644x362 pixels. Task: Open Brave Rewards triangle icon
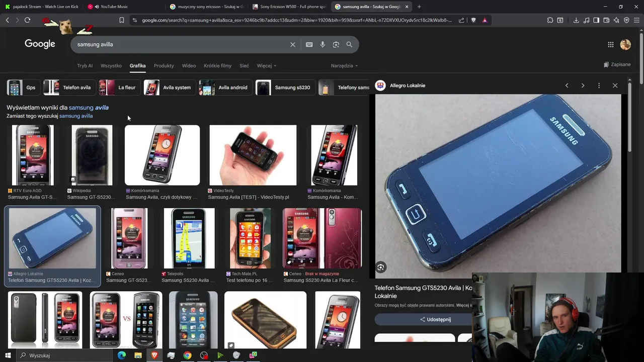485,20
